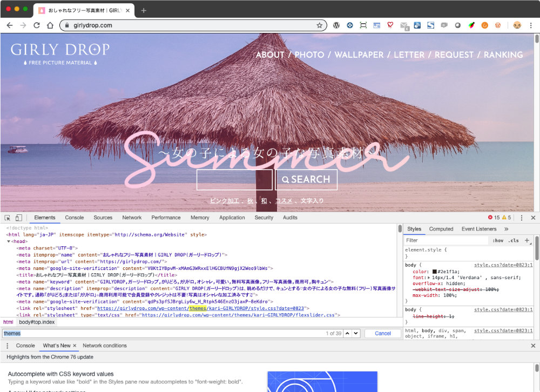Screen dimensions: 540x392
Task: Reload the girlydrop.com page
Action: pos(37,25)
